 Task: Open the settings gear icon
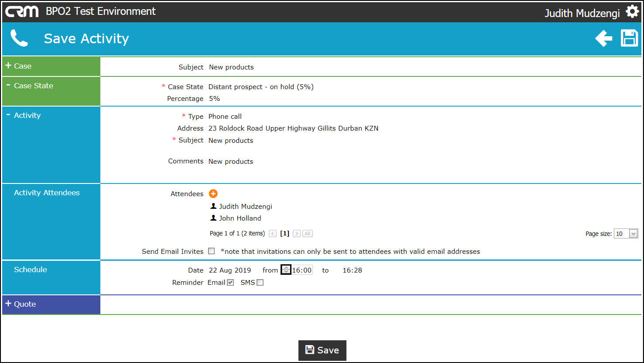pyautogui.click(x=632, y=12)
